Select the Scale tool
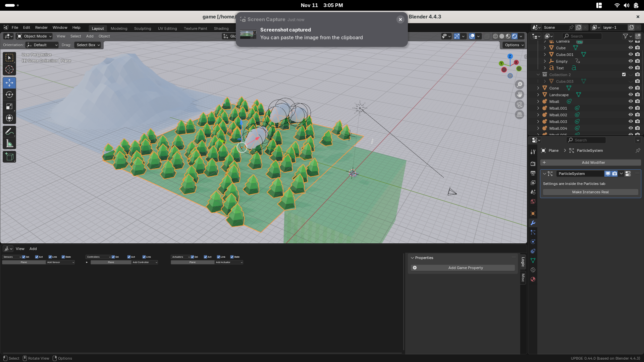Image resolution: width=644 pixels, height=362 pixels. point(9,107)
